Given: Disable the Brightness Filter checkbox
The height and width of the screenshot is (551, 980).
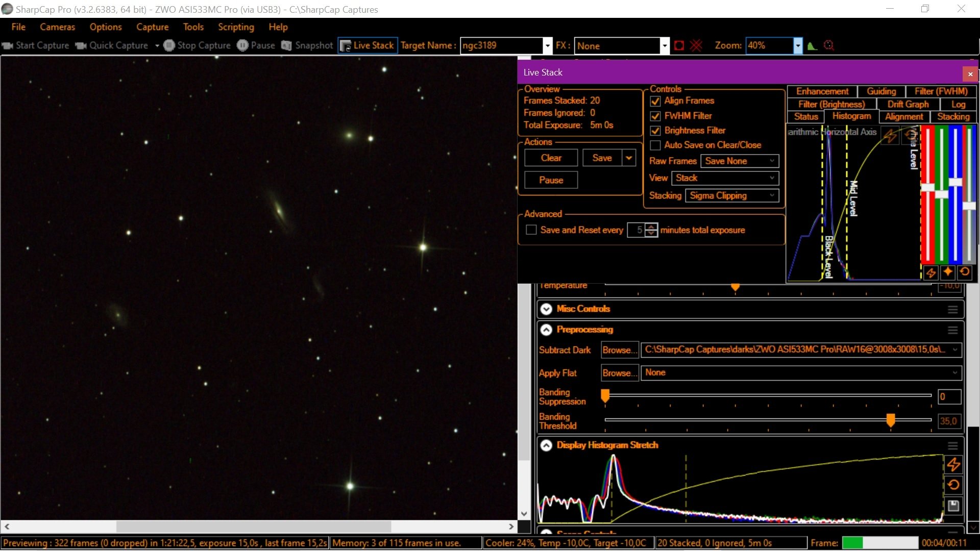Looking at the screenshot, I should tap(655, 131).
